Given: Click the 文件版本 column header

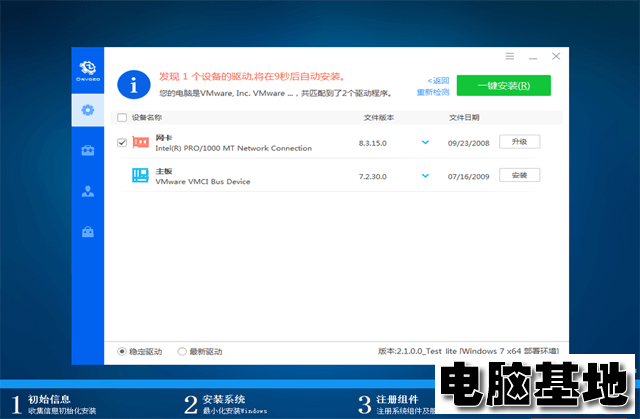Looking at the screenshot, I should pos(379,117).
